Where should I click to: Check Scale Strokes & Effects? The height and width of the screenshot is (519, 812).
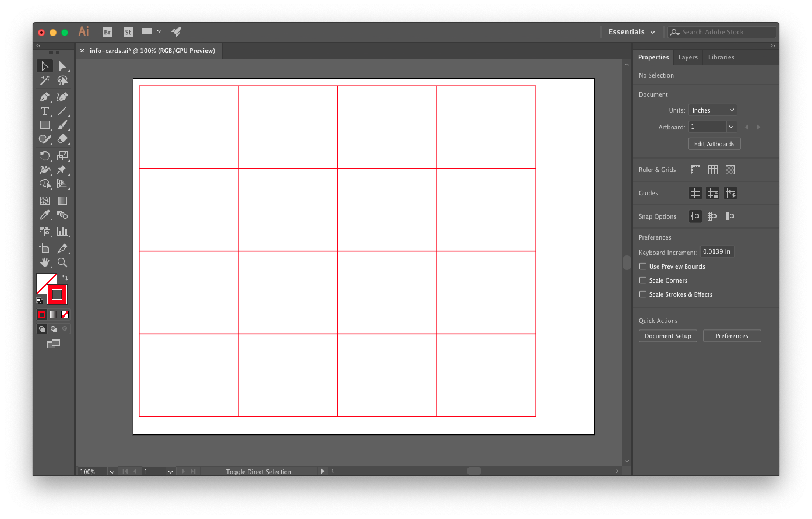[643, 294]
